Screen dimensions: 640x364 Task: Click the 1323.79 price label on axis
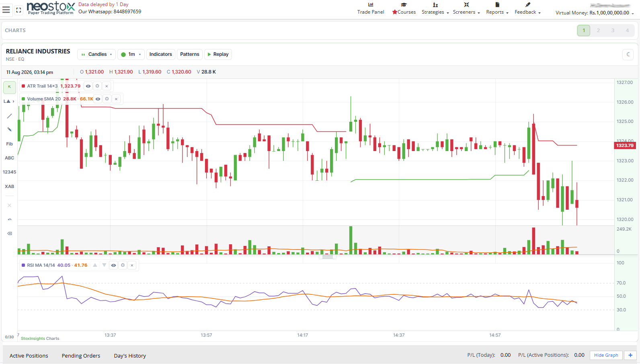coord(625,145)
